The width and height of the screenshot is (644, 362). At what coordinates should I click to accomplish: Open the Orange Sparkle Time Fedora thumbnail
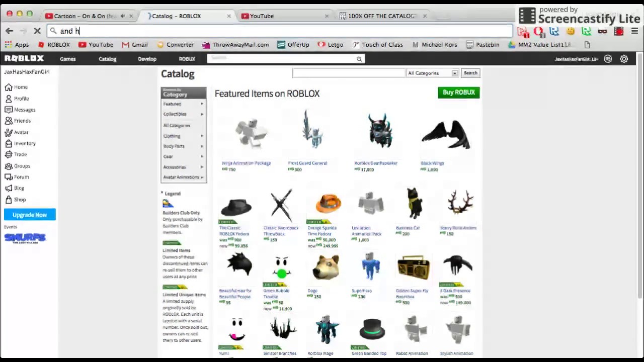point(328,204)
